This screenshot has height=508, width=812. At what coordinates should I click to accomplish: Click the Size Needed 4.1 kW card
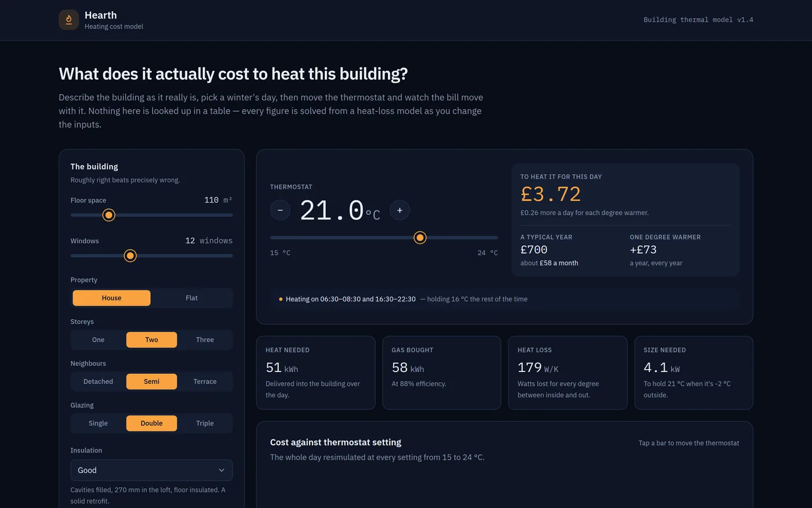tap(694, 373)
